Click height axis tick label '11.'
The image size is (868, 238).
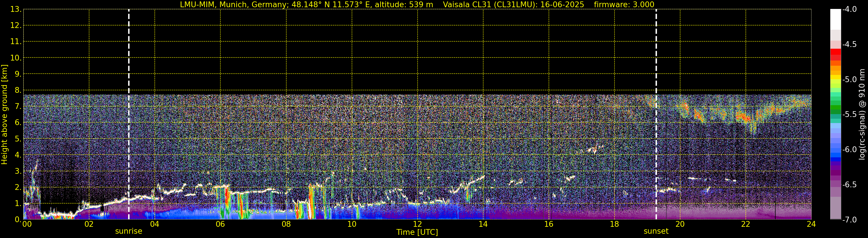coord(16,42)
